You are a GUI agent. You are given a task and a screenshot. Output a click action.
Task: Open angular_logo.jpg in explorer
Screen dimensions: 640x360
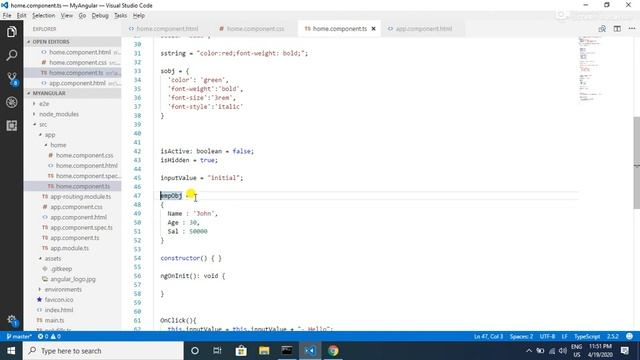73,279
